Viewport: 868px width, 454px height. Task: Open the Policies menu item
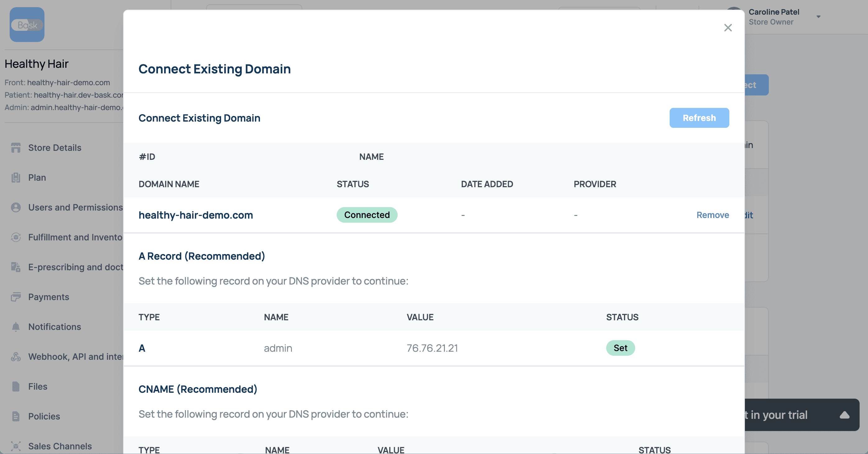coord(44,416)
